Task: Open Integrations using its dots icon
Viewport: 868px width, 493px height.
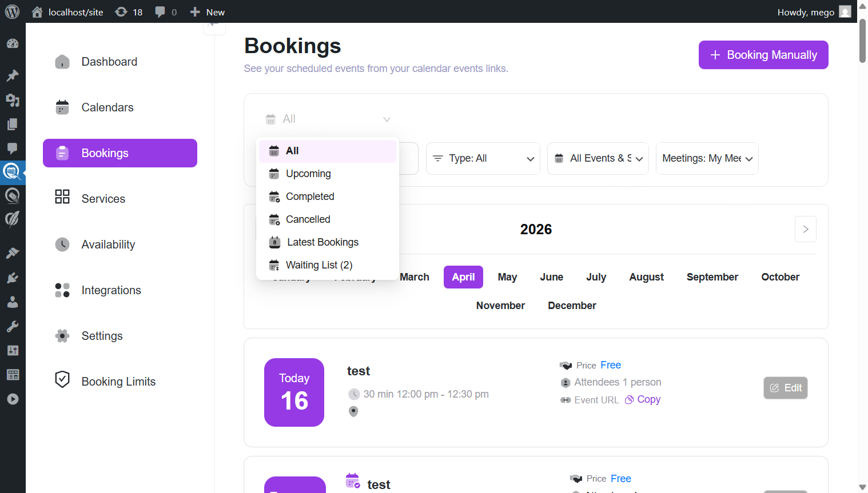Action: (62, 290)
